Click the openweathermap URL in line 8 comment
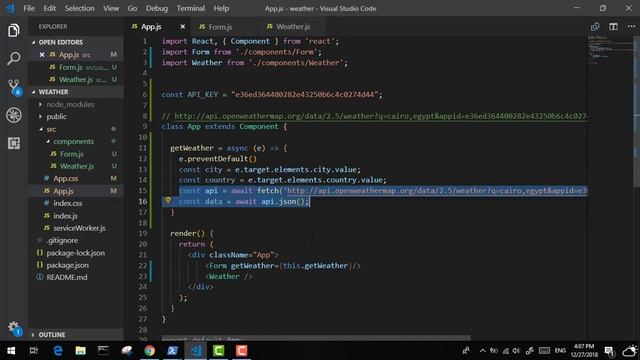The image size is (640, 360). click(x=381, y=116)
